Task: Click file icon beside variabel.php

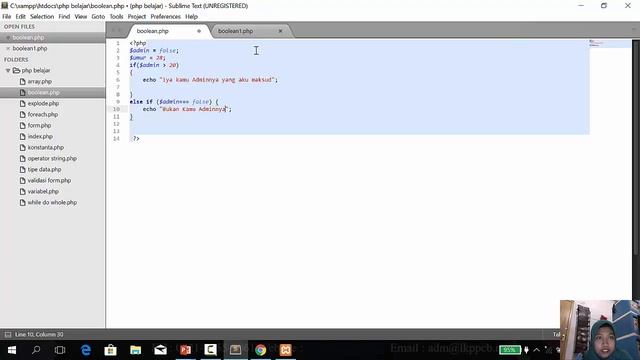Action: tap(23, 192)
